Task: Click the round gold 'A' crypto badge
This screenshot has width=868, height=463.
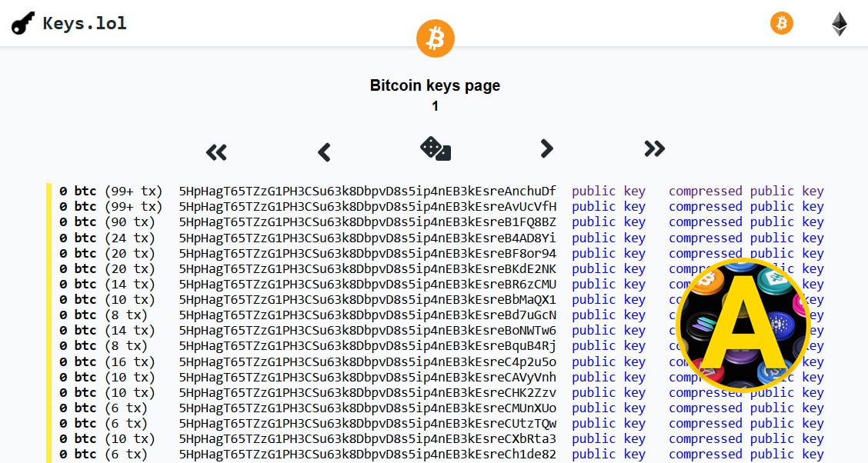Action: (x=743, y=325)
